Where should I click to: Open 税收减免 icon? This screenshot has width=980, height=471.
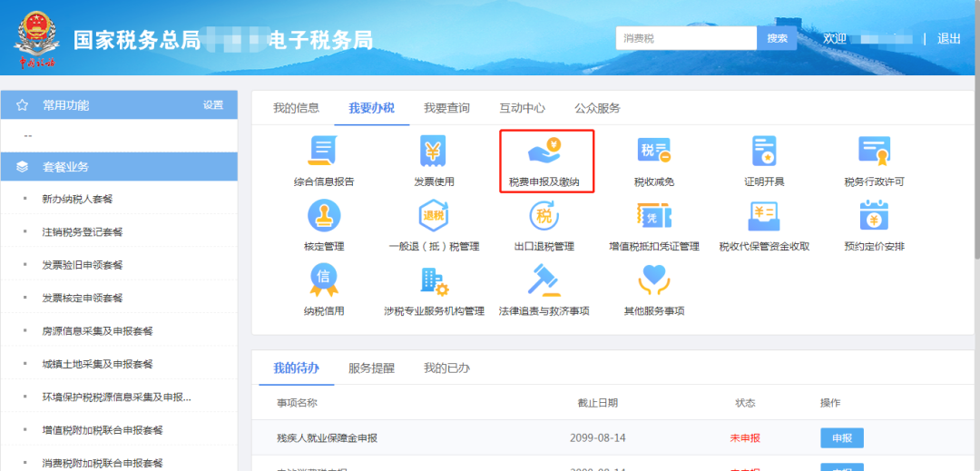[653, 152]
